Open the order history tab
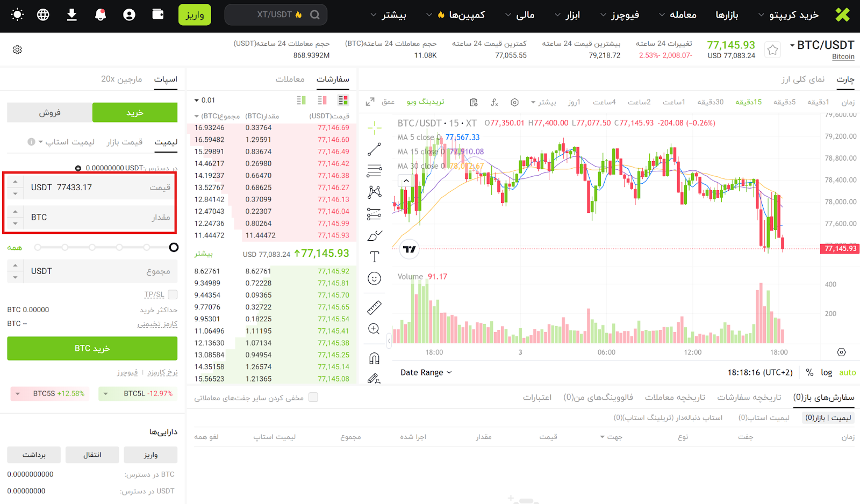This screenshot has height=504, width=860. pos(749,398)
